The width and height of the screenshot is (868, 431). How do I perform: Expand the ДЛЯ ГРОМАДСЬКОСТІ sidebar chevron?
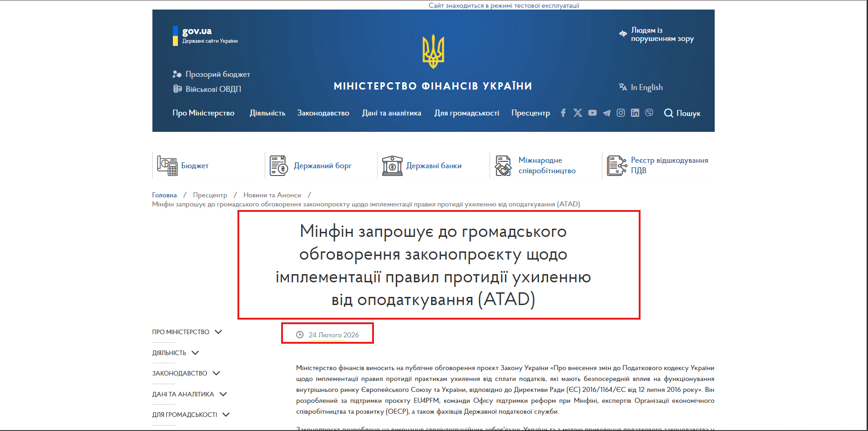pos(226,415)
